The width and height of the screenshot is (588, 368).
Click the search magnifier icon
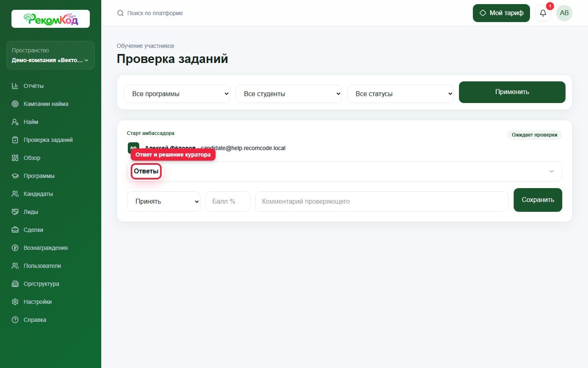(x=120, y=13)
